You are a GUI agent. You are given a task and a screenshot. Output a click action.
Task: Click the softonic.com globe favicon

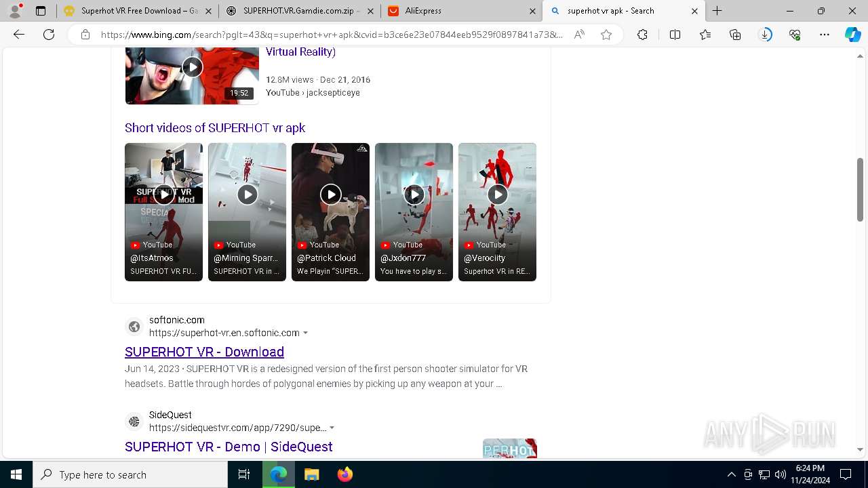(x=134, y=327)
